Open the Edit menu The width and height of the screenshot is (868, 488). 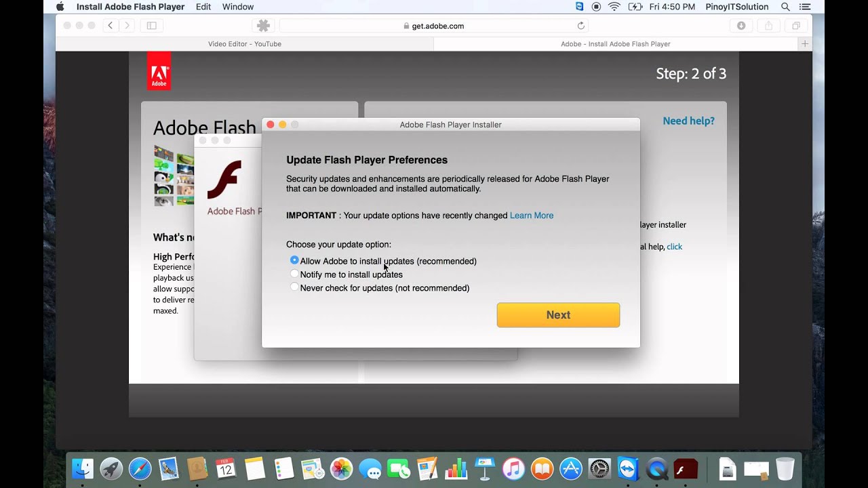[203, 7]
